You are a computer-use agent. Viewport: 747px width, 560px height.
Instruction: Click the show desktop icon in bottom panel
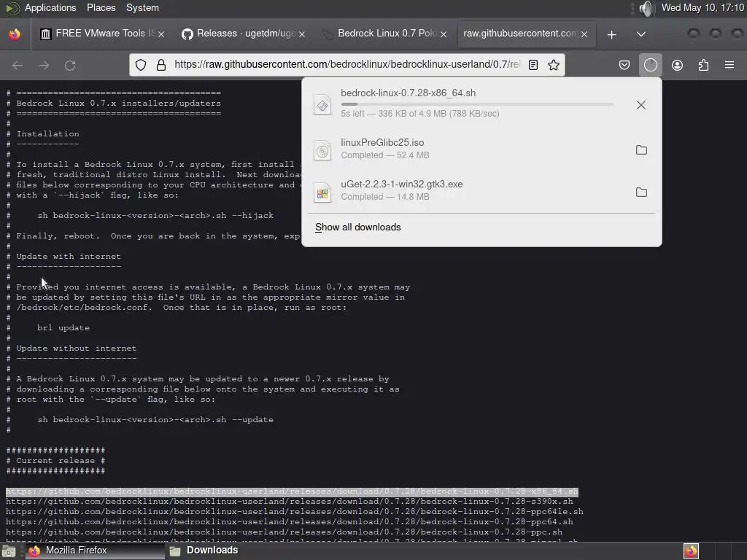[x=9, y=551]
